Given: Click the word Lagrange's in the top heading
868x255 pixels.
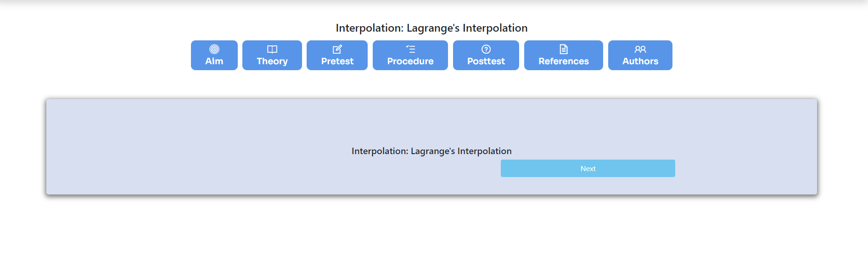Looking at the screenshot, I should pos(433,28).
